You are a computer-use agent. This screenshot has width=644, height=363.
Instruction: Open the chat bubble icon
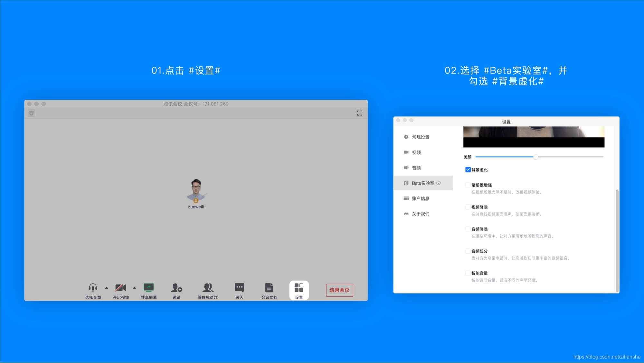[x=239, y=288]
